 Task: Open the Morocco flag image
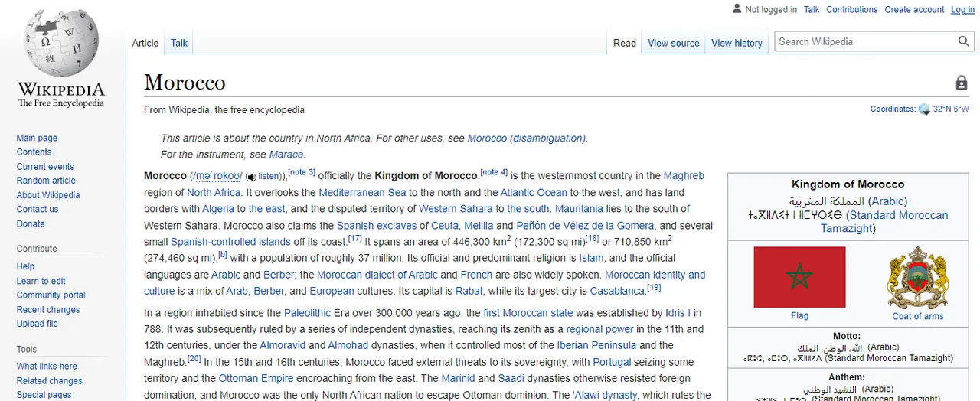point(799,277)
